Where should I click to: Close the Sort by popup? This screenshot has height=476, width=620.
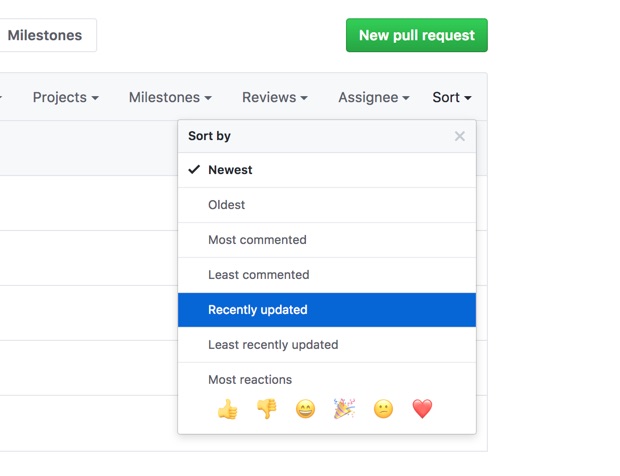pos(459,136)
